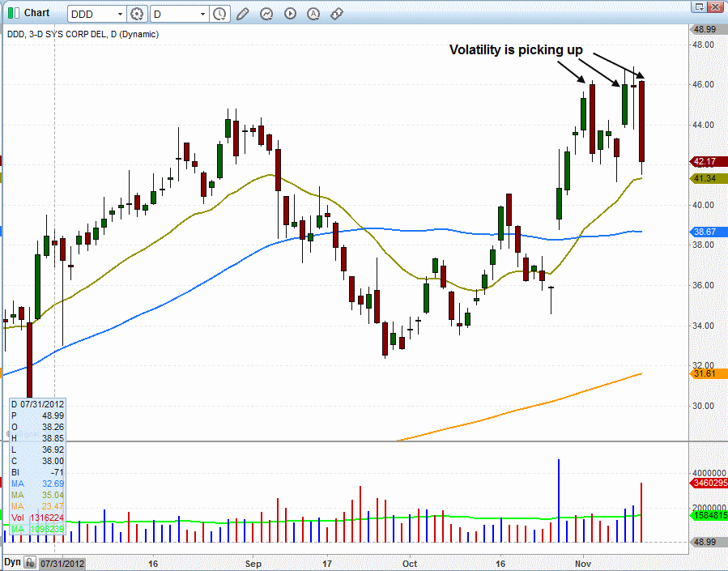This screenshot has height=571, width=728.
Task: Open the studies indicator menu
Action: (x=266, y=14)
